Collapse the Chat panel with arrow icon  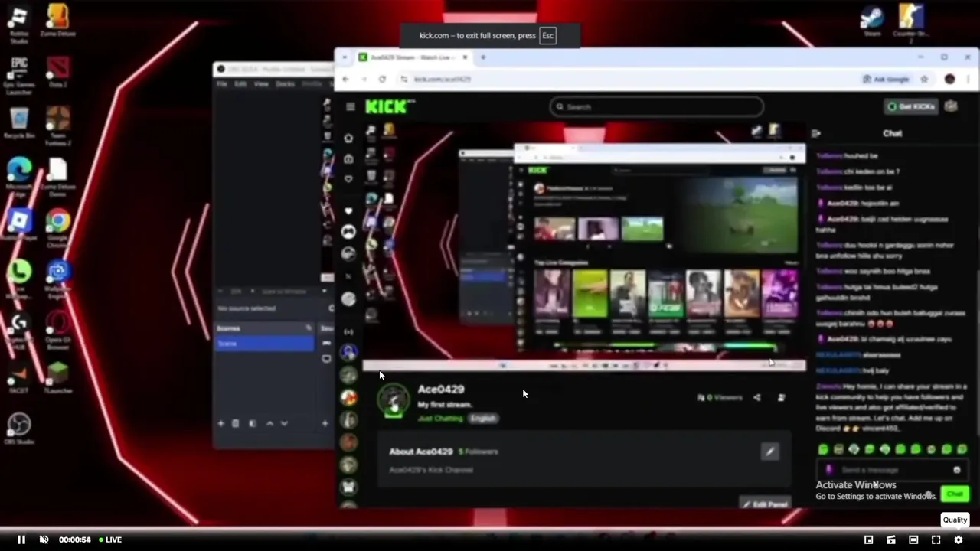pos(816,133)
